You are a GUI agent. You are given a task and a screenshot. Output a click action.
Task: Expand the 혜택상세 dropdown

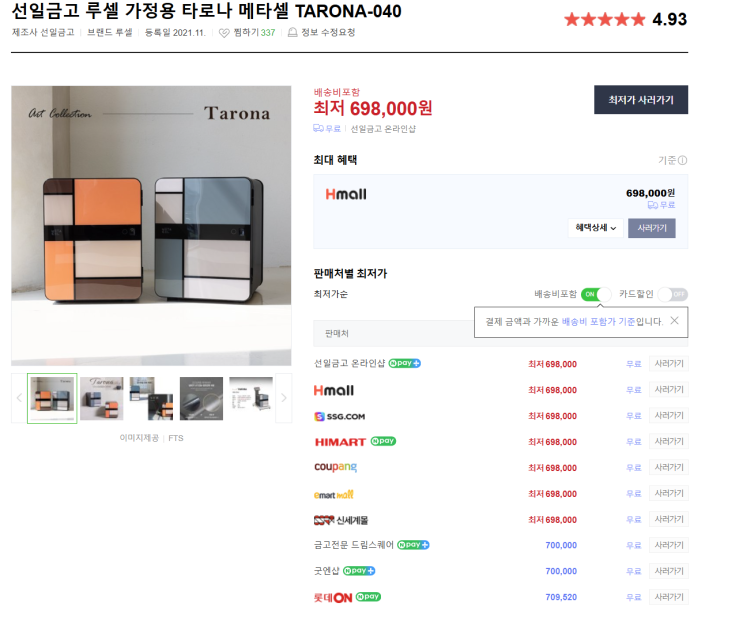click(x=596, y=228)
